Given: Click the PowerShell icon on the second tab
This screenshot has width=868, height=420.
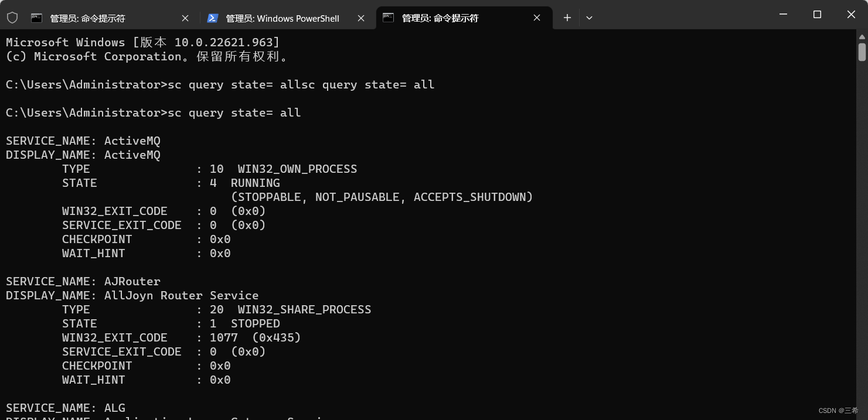Looking at the screenshot, I should point(213,18).
